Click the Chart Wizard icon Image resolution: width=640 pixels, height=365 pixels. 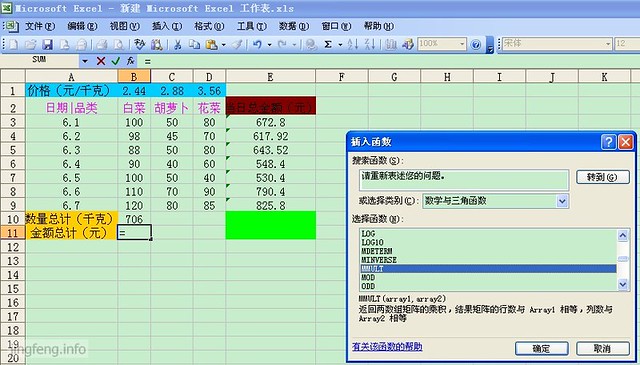click(391, 44)
